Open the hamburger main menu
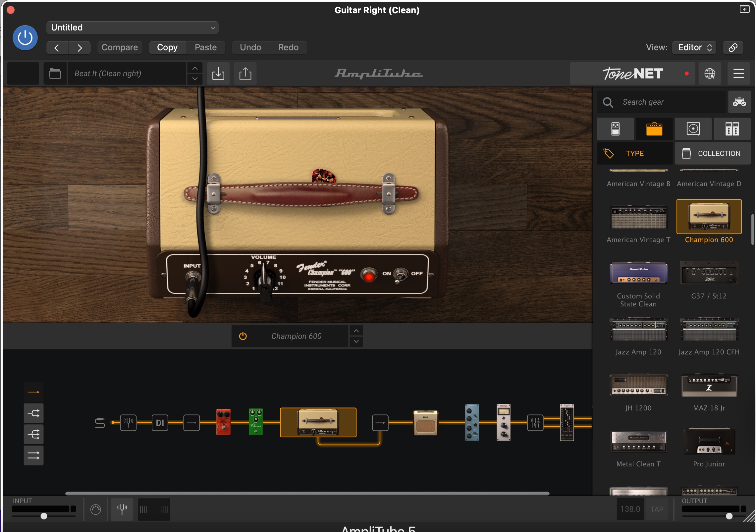The image size is (756, 532). [739, 74]
